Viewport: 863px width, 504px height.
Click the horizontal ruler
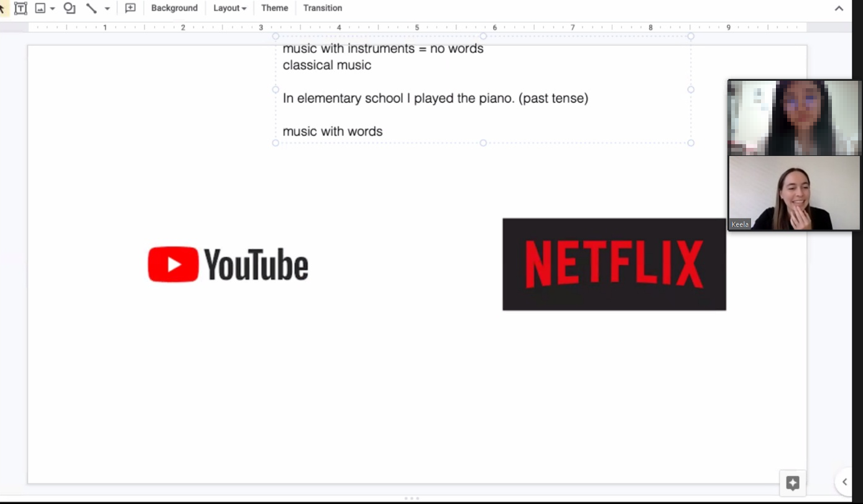pos(417,27)
